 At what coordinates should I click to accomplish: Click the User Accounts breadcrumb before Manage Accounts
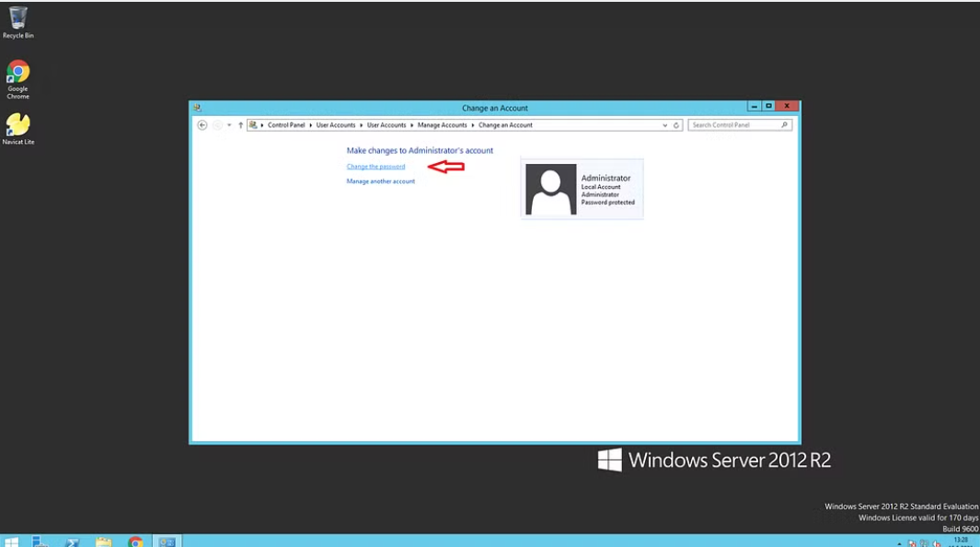point(386,125)
